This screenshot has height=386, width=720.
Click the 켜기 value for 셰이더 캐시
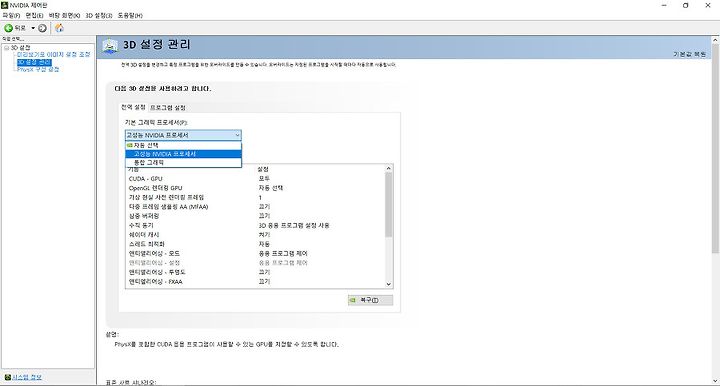click(264, 235)
